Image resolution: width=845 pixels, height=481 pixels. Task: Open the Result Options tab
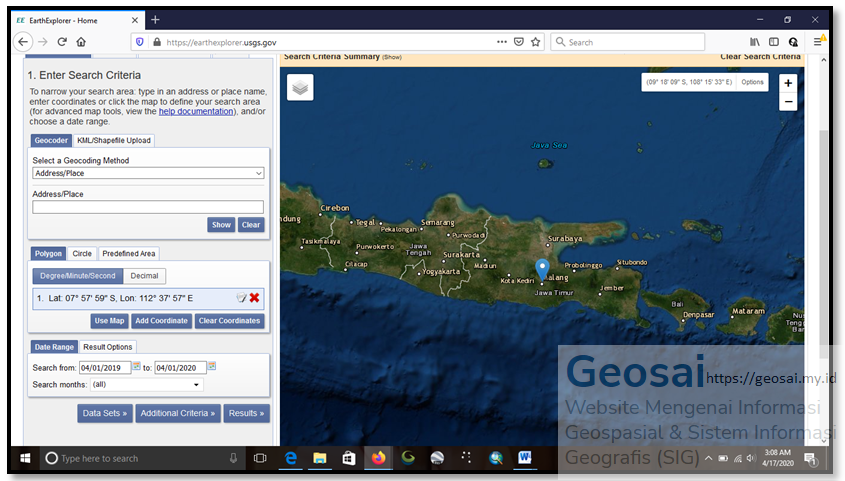coord(108,347)
